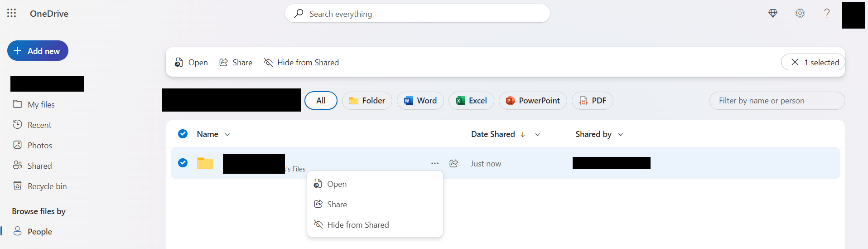This screenshot has width=868, height=249.
Task: Click the share icon in the folder row
Action: point(453,163)
